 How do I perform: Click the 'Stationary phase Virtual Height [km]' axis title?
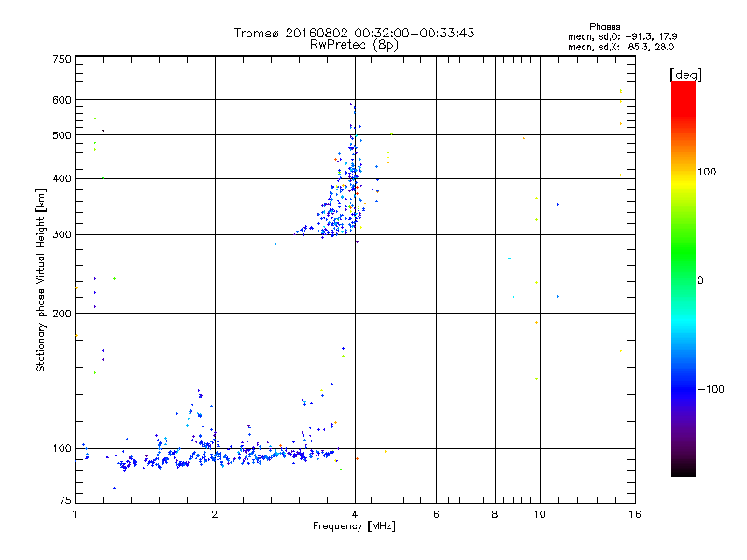41,280
